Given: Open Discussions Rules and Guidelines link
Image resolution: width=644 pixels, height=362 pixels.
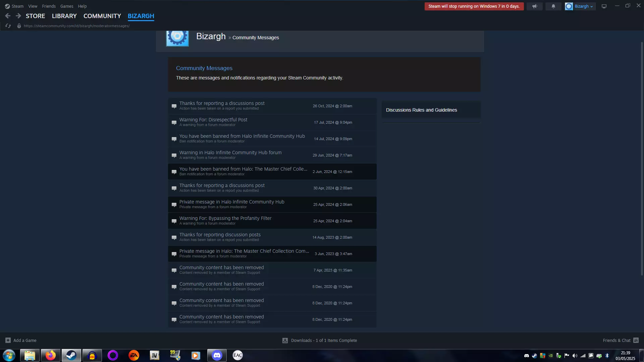Looking at the screenshot, I should click(421, 110).
